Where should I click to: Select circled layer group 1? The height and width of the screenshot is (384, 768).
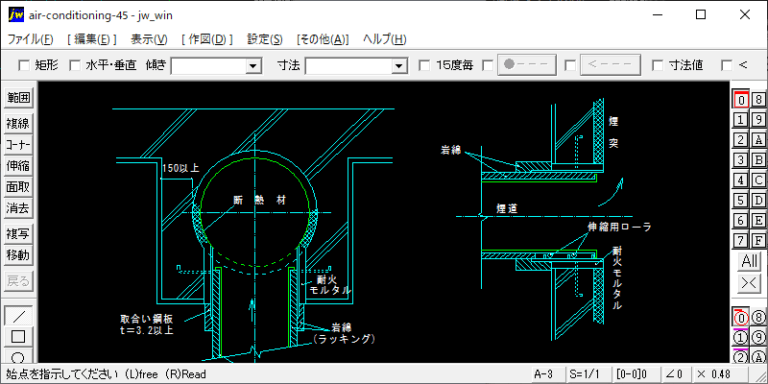(741, 337)
